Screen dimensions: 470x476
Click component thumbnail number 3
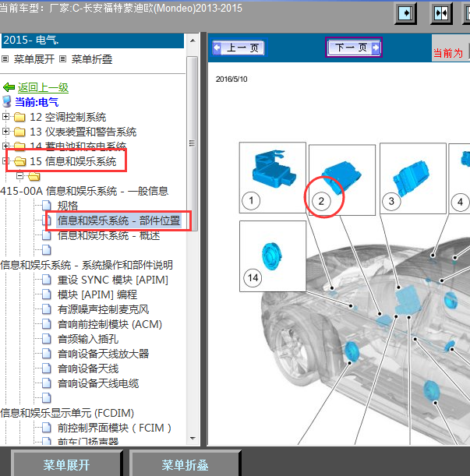pyautogui.click(x=413, y=178)
